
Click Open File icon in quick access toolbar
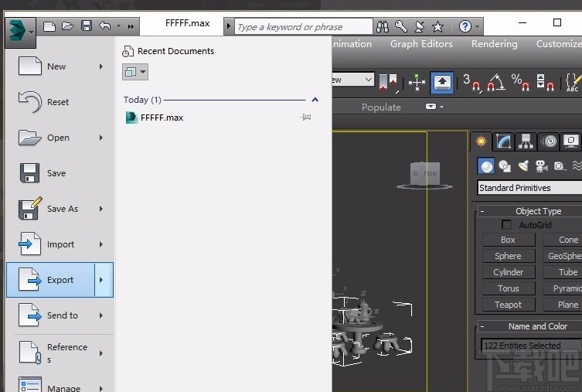[67, 26]
